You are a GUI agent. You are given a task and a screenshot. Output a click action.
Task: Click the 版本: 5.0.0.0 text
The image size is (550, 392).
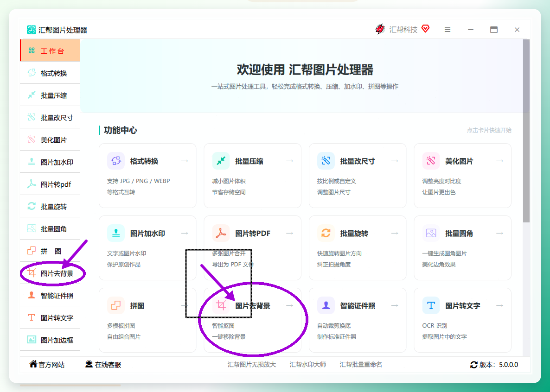(x=499, y=365)
